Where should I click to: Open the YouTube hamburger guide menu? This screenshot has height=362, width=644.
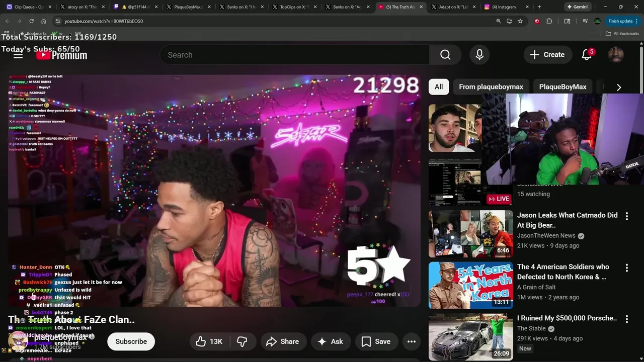click(18, 55)
